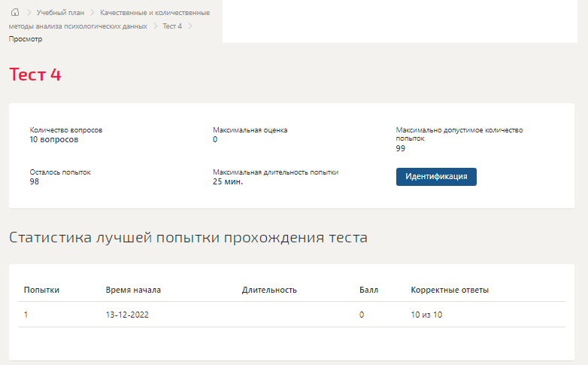This screenshot has width=588, height=365.
Task: Click the chevron right after home icon
Action: pos(29,13)
